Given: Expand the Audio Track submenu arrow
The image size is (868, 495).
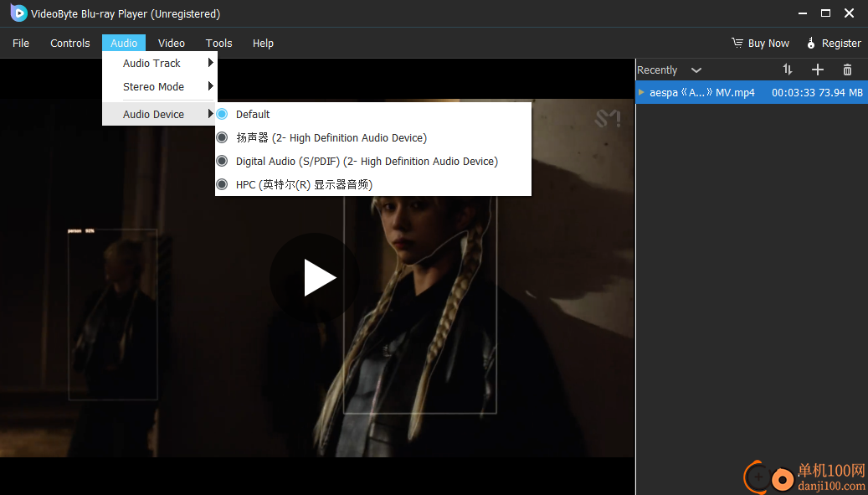Looking at the screenshot, I should pos(210,63).
